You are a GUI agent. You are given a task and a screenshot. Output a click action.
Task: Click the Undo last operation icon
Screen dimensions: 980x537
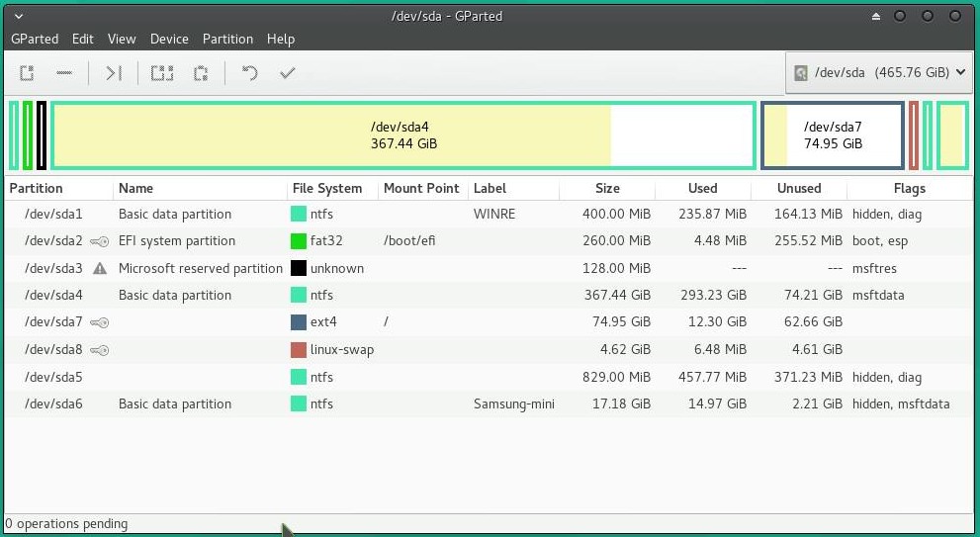[249, 73]
